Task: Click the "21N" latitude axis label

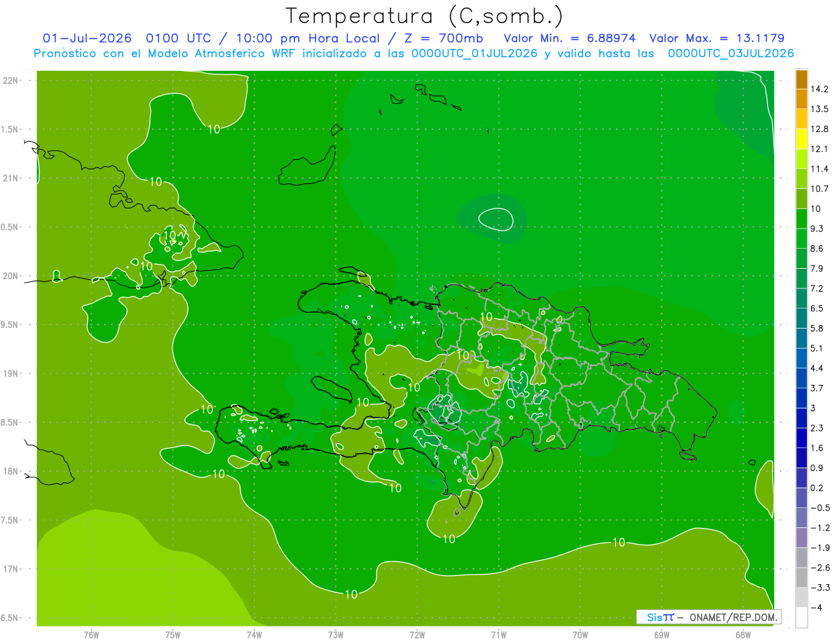Action: coord(10,178)
